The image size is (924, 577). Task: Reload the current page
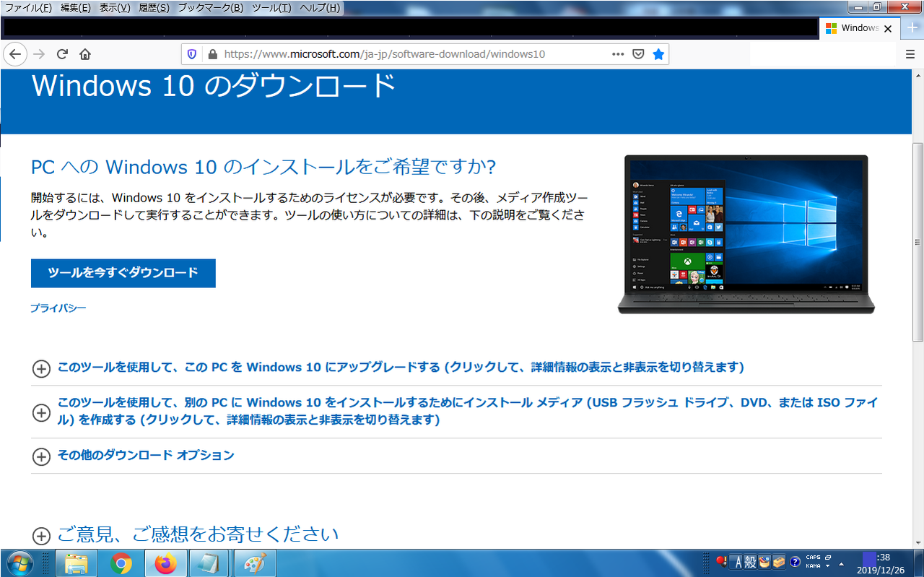coord(62,54)
